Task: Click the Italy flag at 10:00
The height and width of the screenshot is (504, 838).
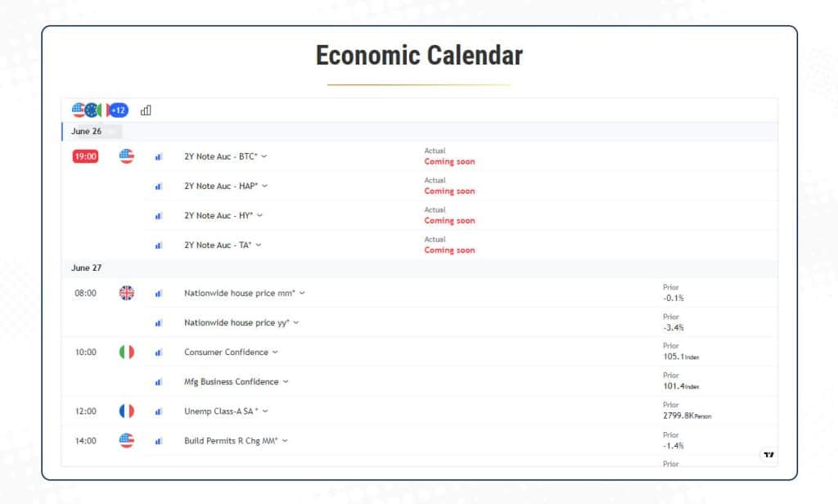Action: pyautogui.click(x=127, y=352)
